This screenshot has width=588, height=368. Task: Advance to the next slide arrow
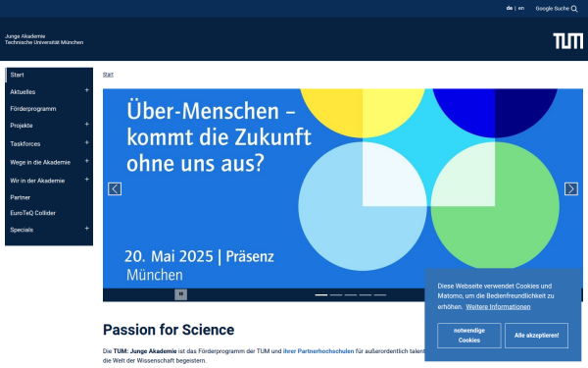point(571,188)
